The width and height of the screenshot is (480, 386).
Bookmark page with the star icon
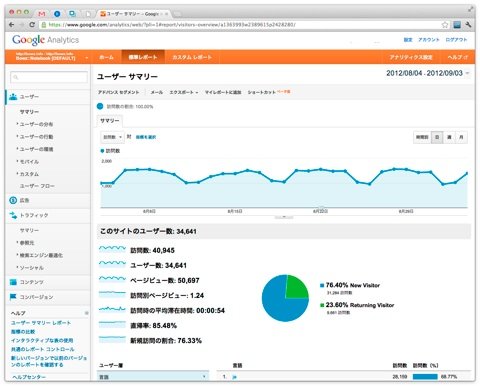tap(445, 25)
